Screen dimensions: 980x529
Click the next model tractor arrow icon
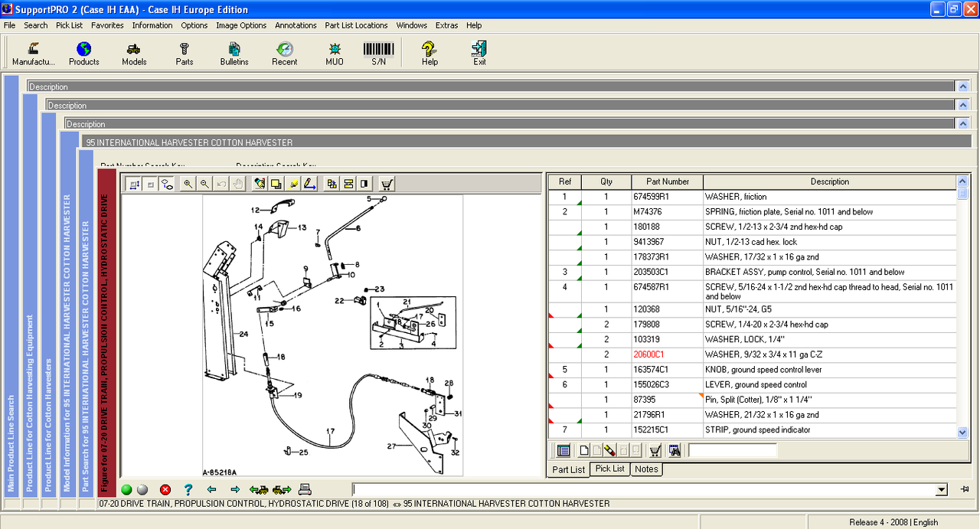point(282,489)
